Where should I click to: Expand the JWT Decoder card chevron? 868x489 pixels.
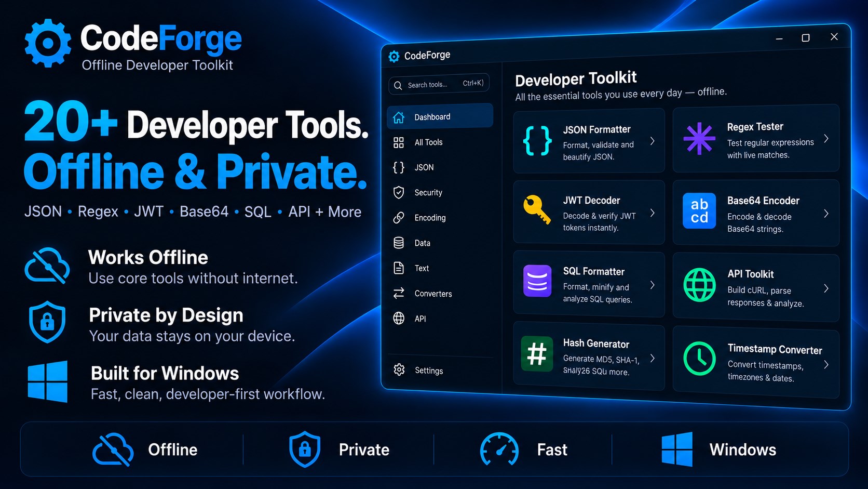pyautogui.click(x=653, y=213)
